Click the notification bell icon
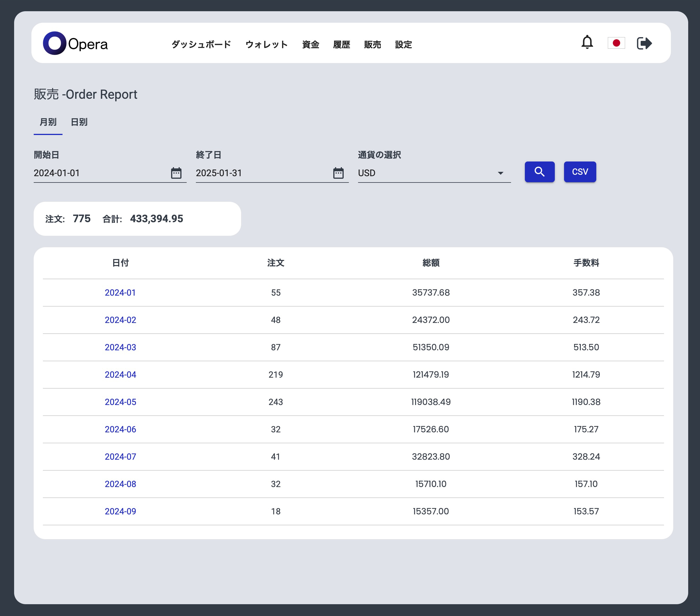700x616 pixels. pos(587,42)
